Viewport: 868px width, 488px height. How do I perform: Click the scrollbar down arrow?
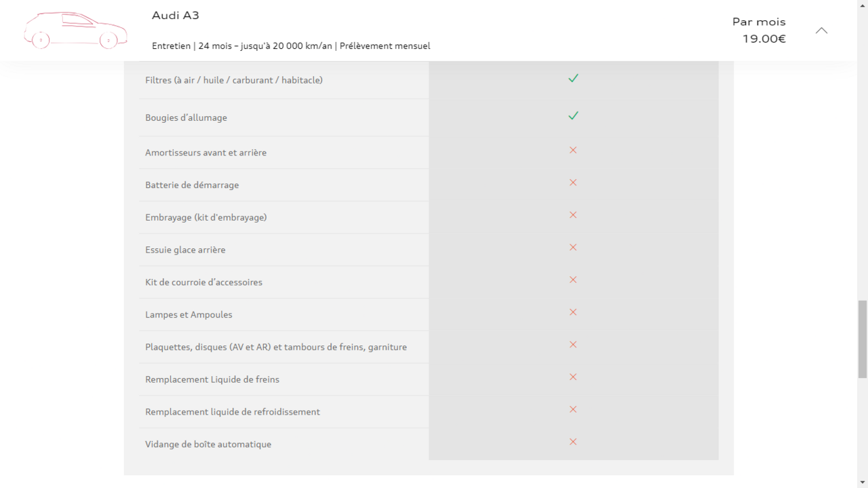click(862, 482)
